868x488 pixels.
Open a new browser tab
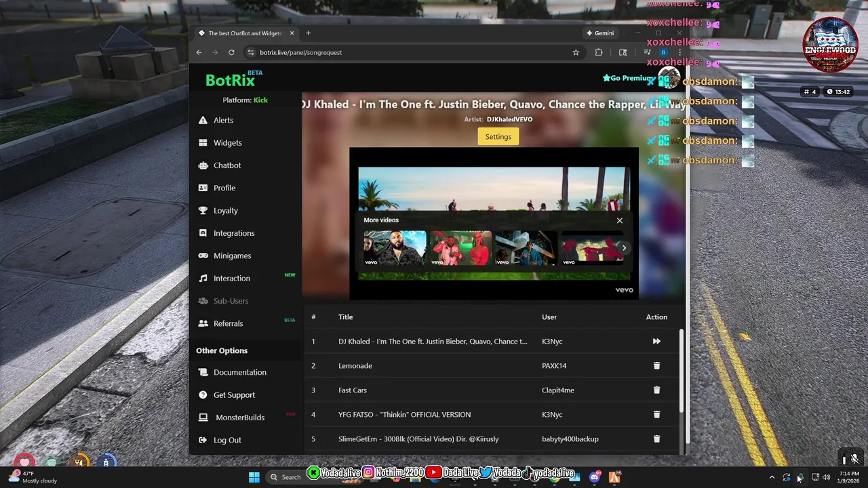[308, 33]
